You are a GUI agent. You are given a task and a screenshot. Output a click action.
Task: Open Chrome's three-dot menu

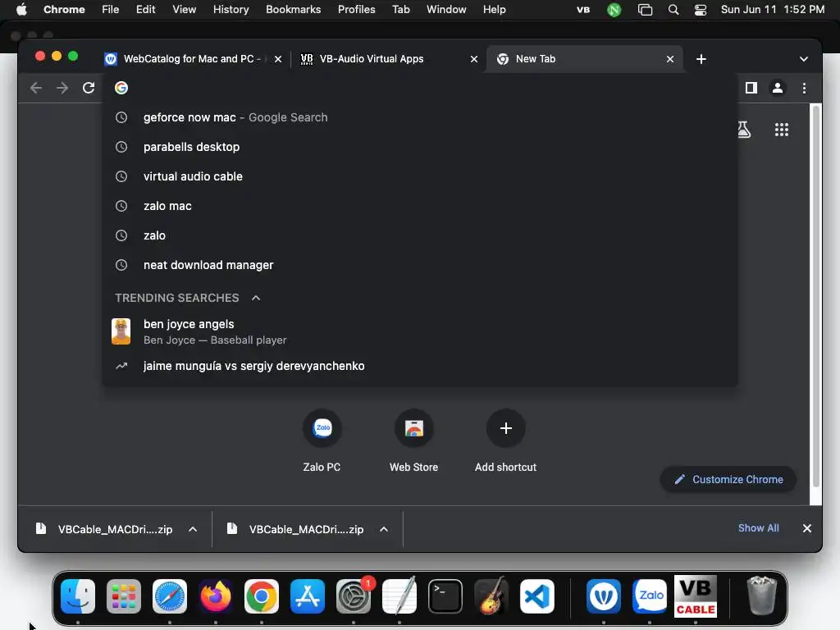pyautogui.click(x=804, y=88)
